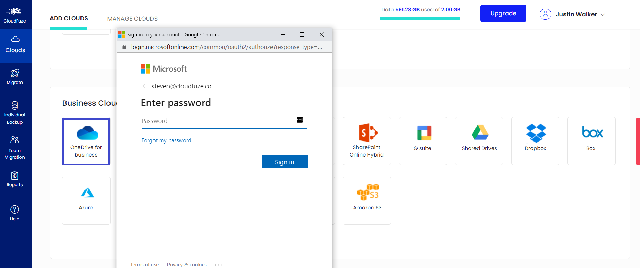Open Individual Backup in sidebar

15,113
